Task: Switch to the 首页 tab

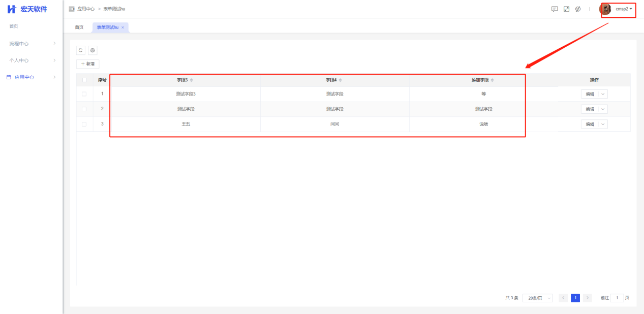Action: (x=79, y=27)
